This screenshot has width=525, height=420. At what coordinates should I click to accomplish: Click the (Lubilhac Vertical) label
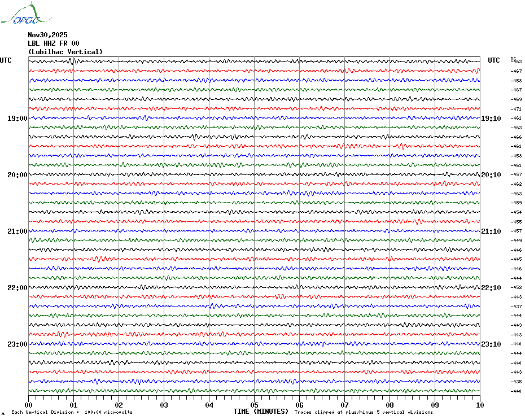click(x=65, y=52)
